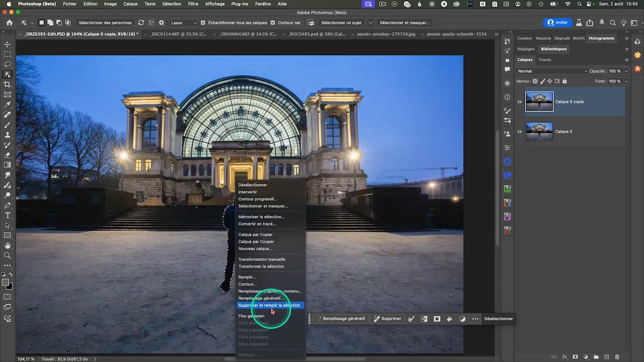Click the adjustment circle icon in contextual bar
Viewport: 644px width, 362px height.
coord(463,319)
